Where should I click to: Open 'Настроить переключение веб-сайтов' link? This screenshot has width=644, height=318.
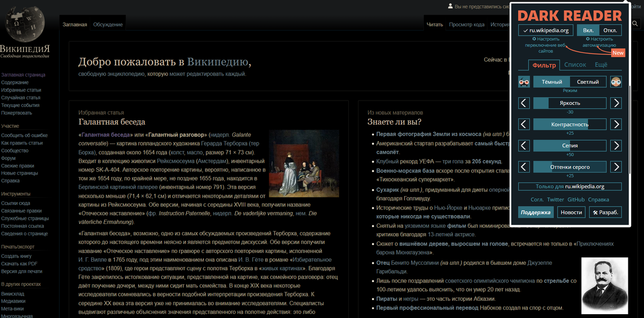(x=546, y=45)
